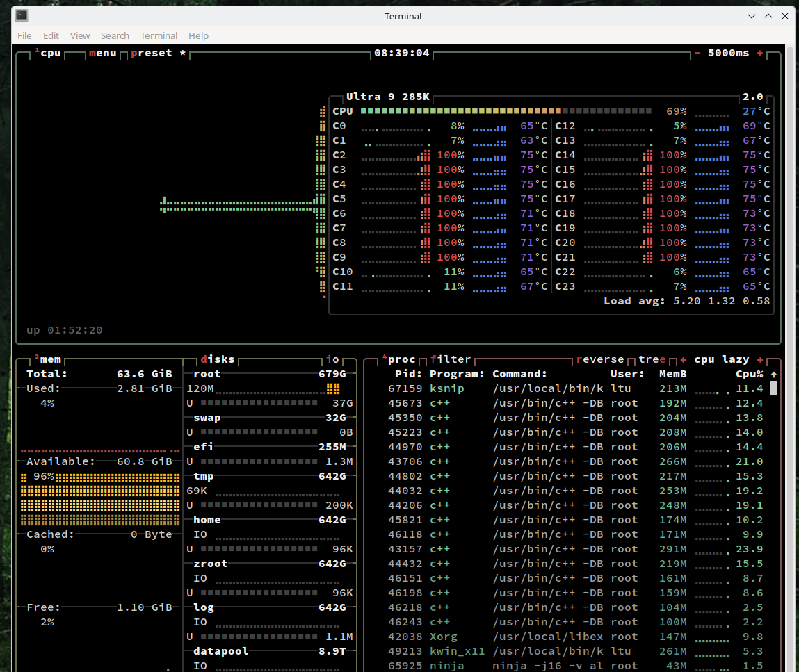This screenshot has width=799, height=672.
Task: Open the Search menu
Action: (115, 35)
